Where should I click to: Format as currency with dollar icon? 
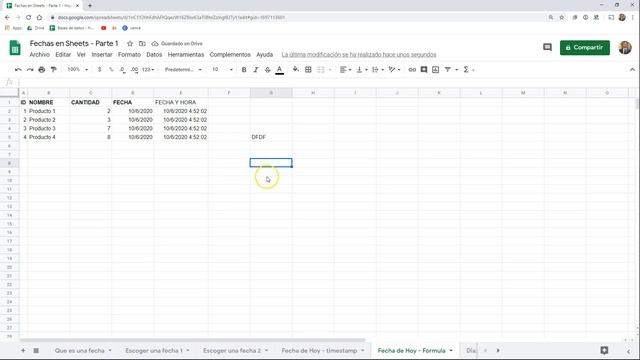pos(100,70)
